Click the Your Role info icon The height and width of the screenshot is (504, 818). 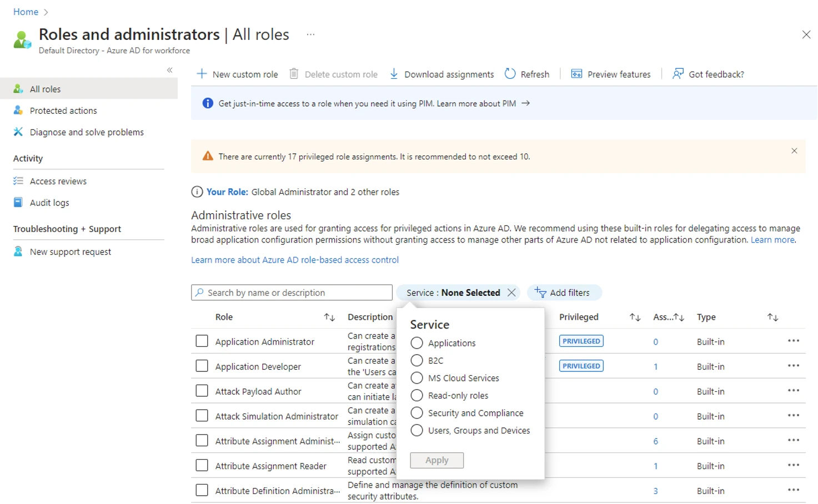197,192
